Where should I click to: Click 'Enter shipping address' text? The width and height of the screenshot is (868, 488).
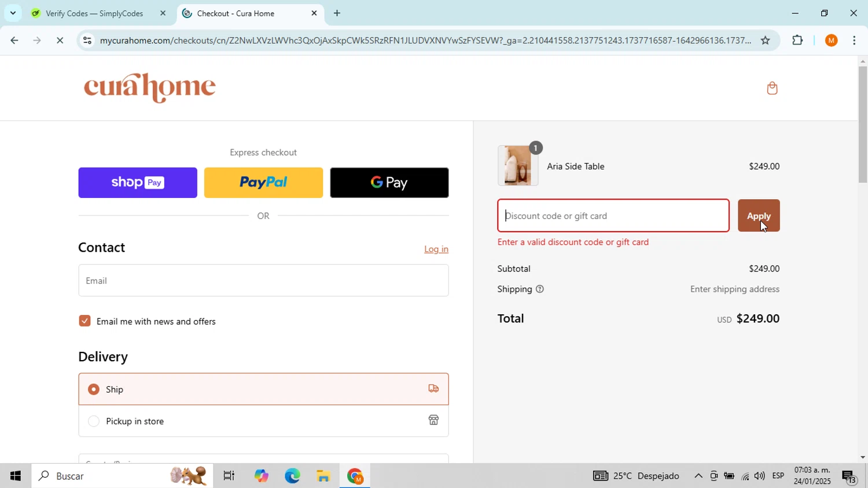pos(735,289)
